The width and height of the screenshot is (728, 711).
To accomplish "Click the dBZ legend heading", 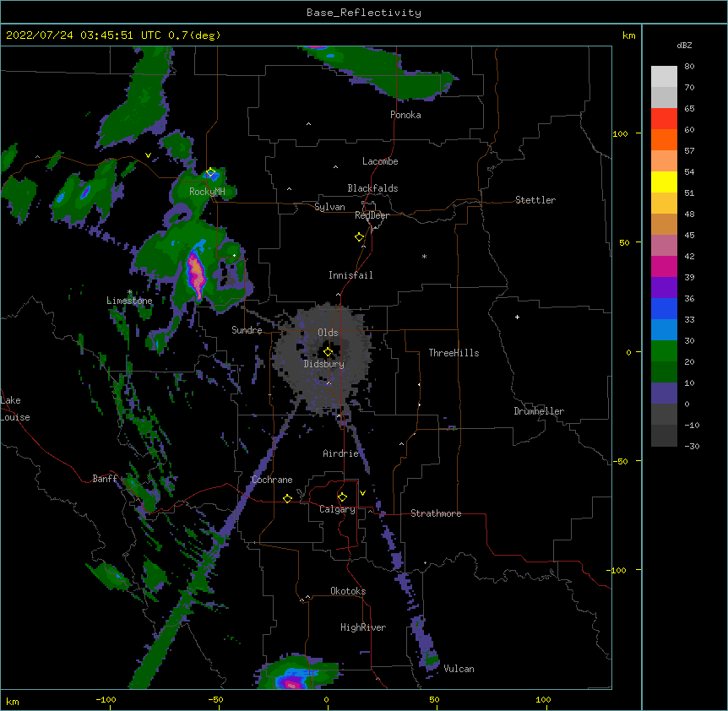I will click(684, 46).
